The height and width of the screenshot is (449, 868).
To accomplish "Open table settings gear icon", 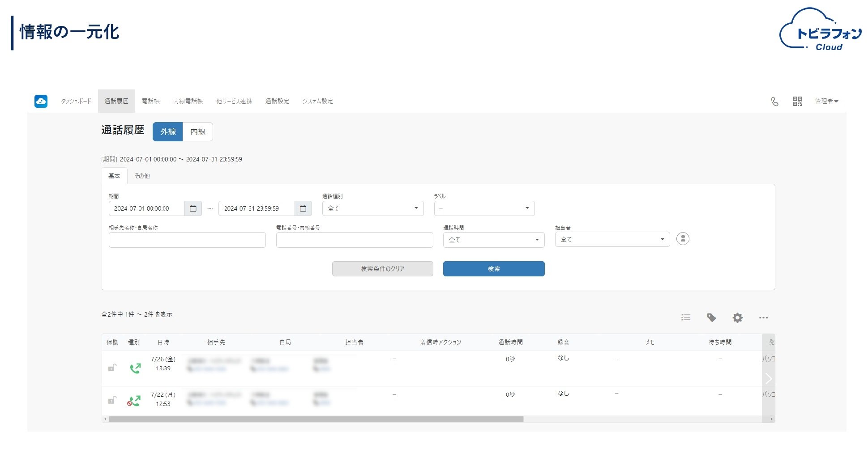I will click(x=737, y=318).
